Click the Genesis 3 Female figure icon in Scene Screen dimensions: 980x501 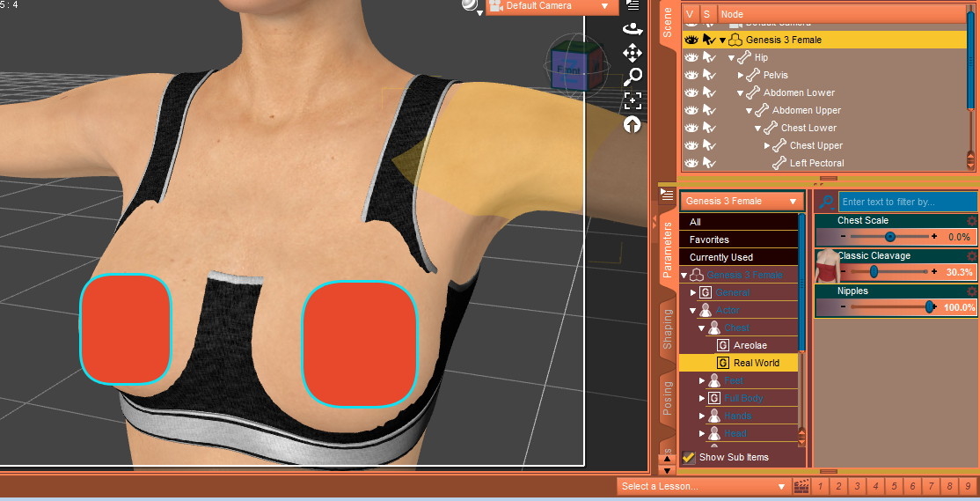(735, 40)
